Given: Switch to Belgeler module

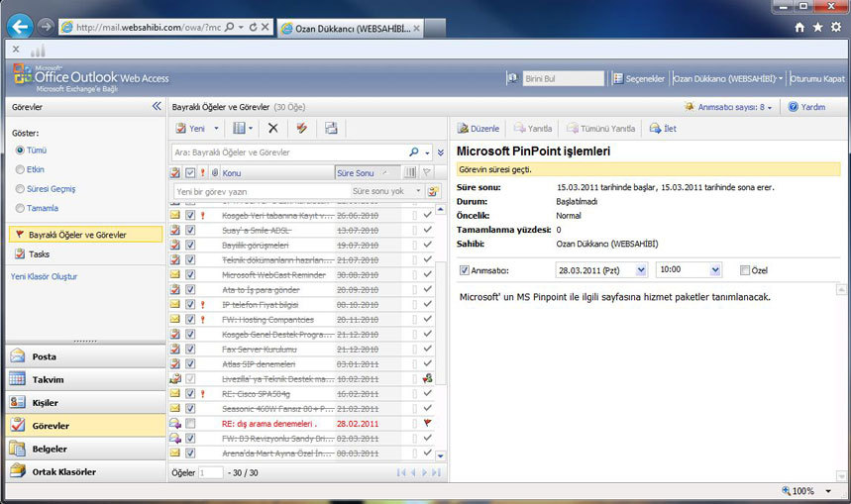Looking at the screenshot, I should (x=85, y=449).
